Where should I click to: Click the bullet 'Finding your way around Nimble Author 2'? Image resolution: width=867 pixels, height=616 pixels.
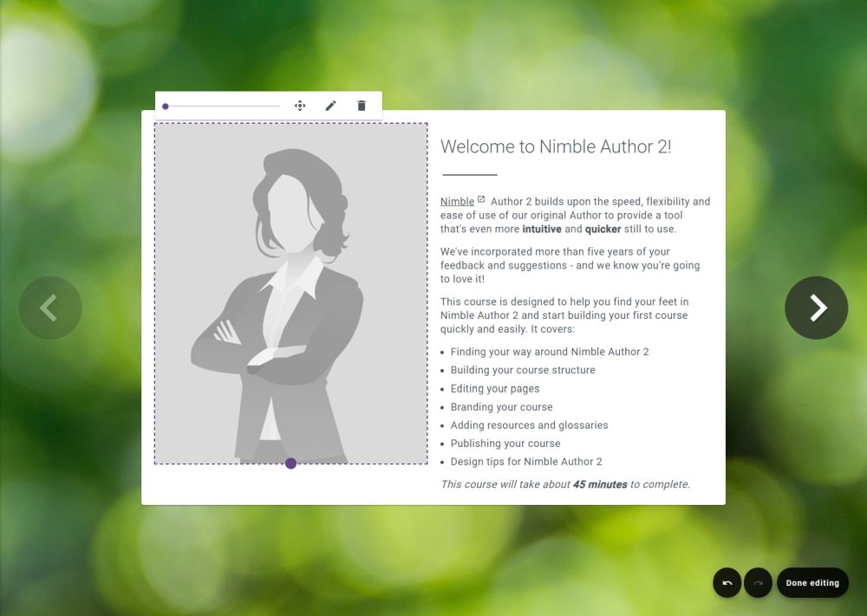tap(550, 352)
